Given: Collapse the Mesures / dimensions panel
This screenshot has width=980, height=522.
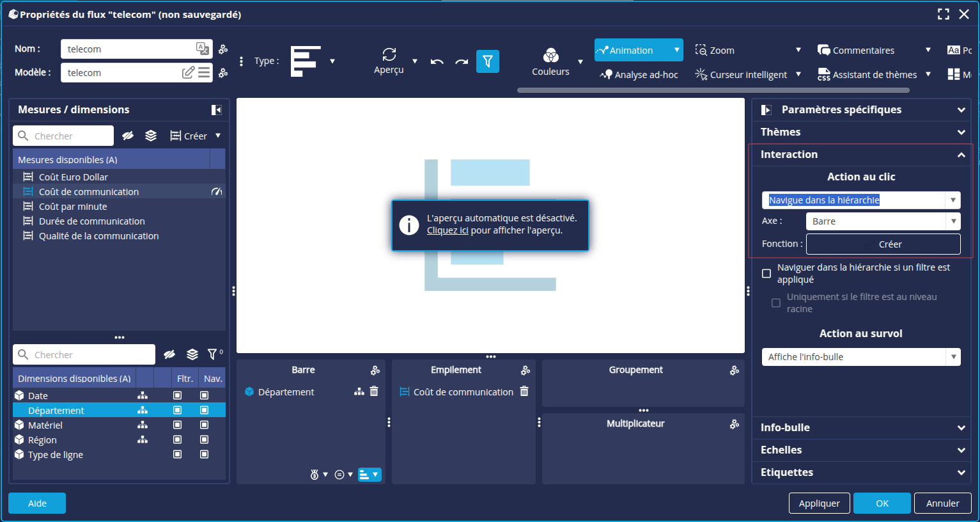Looking at the screenshot, I should 217,110.
